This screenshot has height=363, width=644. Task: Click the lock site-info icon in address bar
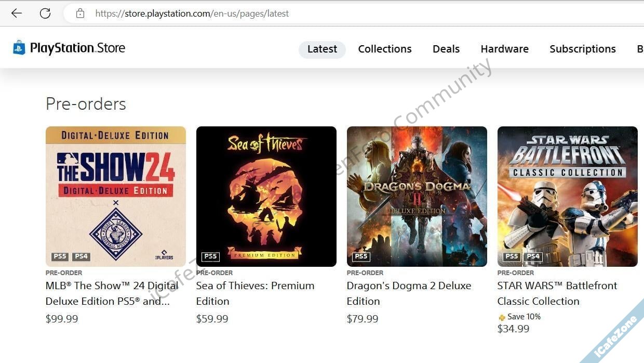80,14
